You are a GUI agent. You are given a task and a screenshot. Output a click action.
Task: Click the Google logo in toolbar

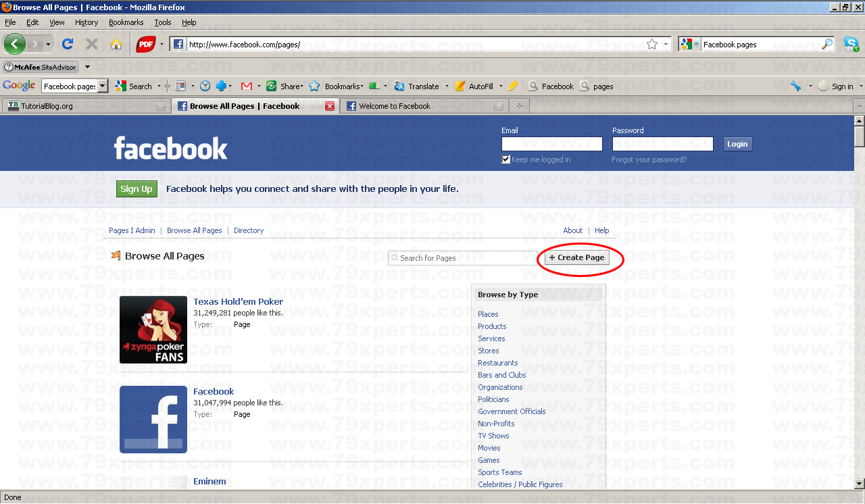click(19, 86)
